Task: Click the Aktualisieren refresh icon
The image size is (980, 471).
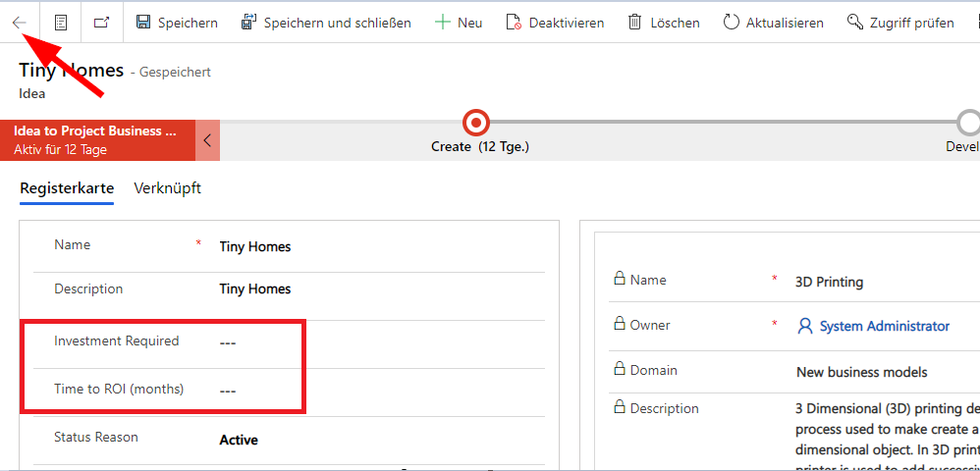Action: click(x=731, y=23)
